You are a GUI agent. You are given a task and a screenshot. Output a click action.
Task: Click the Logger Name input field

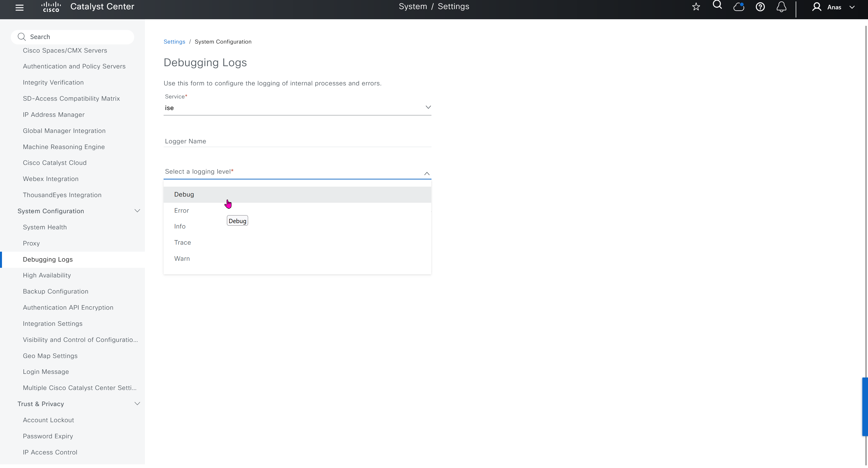297,141
